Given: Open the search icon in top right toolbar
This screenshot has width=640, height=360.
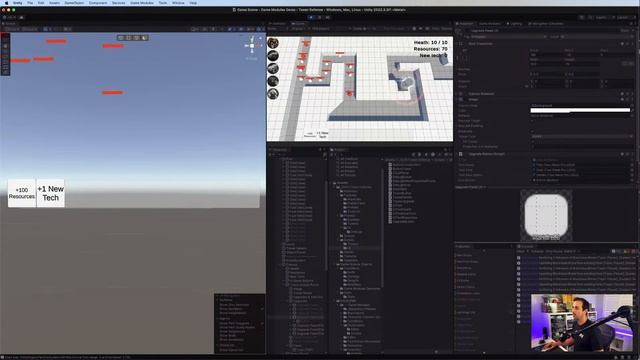Looking at the screenshot, I should [590, 18].
